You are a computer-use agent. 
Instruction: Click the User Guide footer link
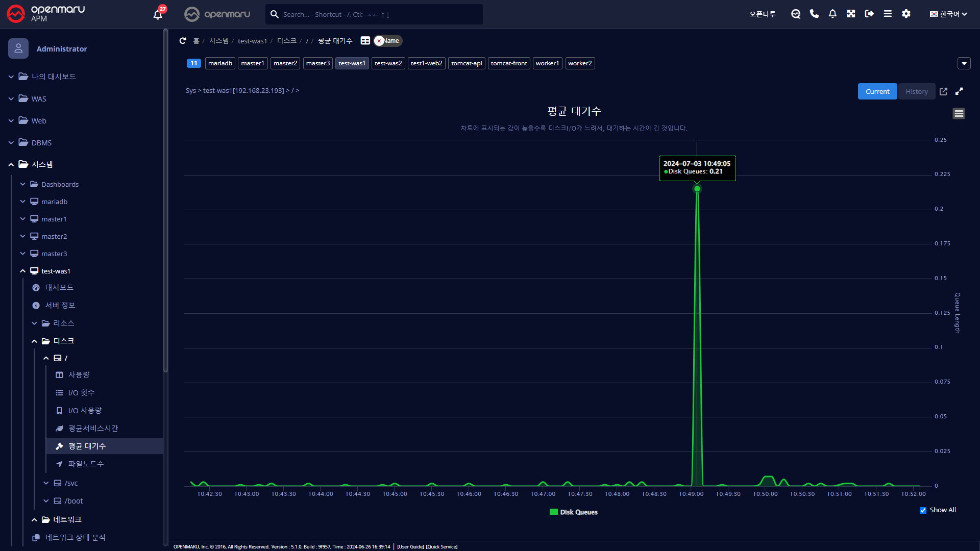410,546
